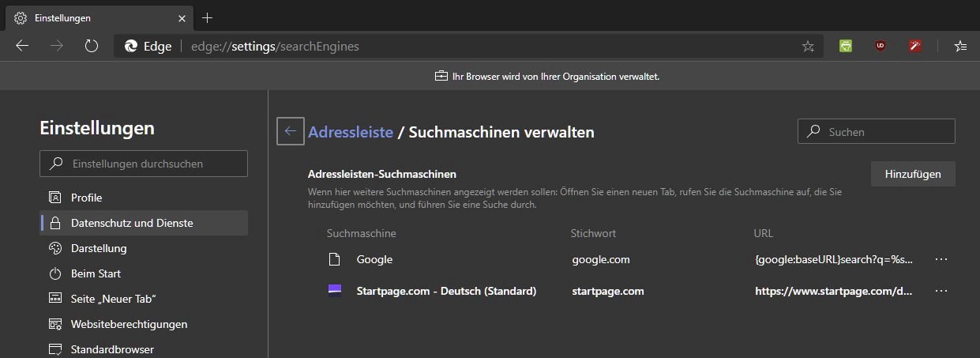Click the Darstellung palette icon
Image resolution: width=980 pixels, height=358 pixels.
[55, 248]
